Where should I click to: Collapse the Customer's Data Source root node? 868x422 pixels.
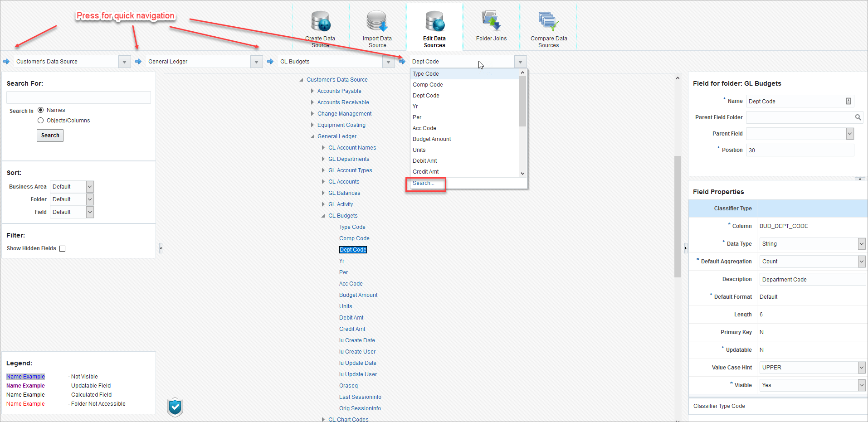[x=301, y=80]
